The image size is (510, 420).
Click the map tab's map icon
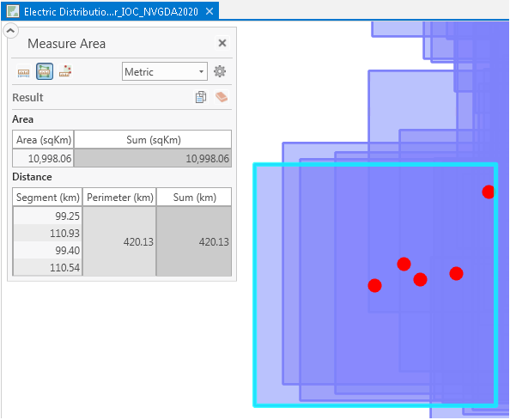click(x=13, y=12)
